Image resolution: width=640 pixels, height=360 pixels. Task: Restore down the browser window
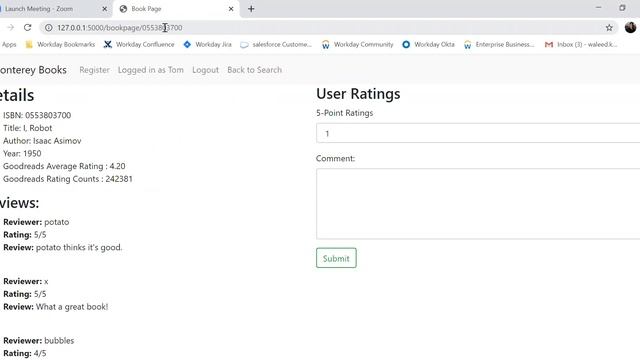622,8
